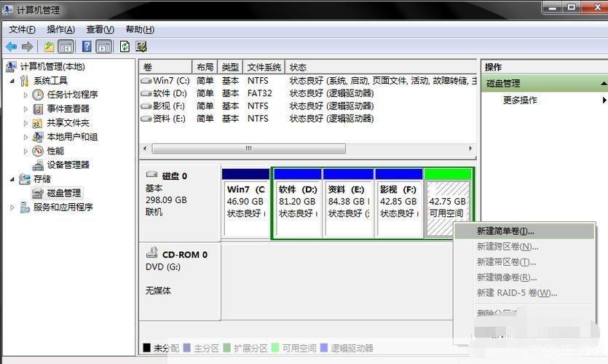This screenshot has height=364, width=608.
Task: Click the Task Scheduler clock icon
Action: [38, 95]
